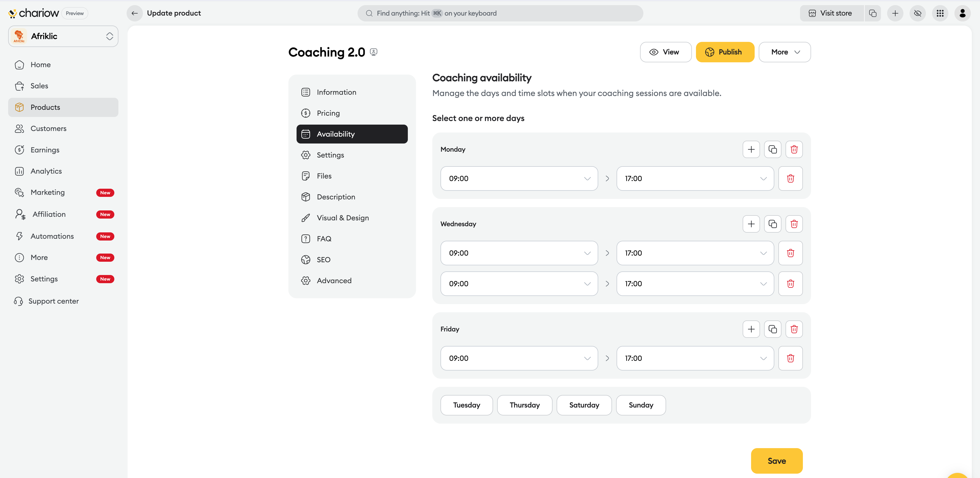The width and height of the screenshot is (980, 478).
Task: Add a time slot to Monday
Action: pos(751,149)
